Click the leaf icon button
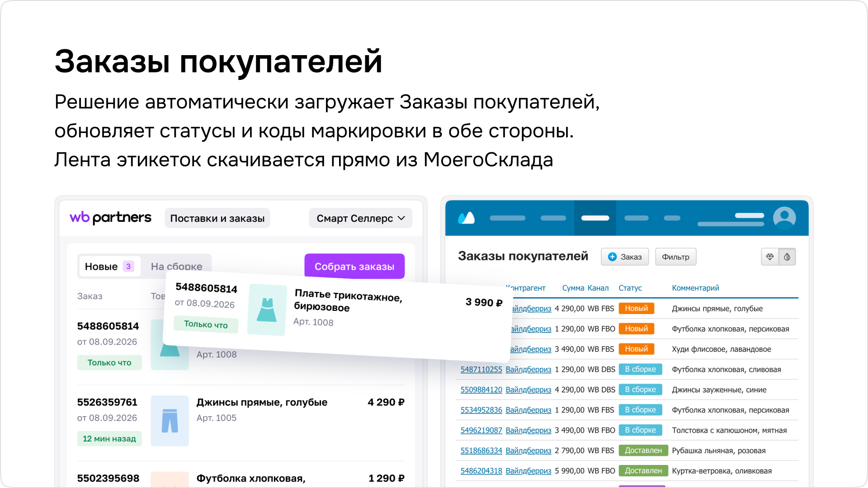Viewport: 868px width, 488px height. click(787, 257)
